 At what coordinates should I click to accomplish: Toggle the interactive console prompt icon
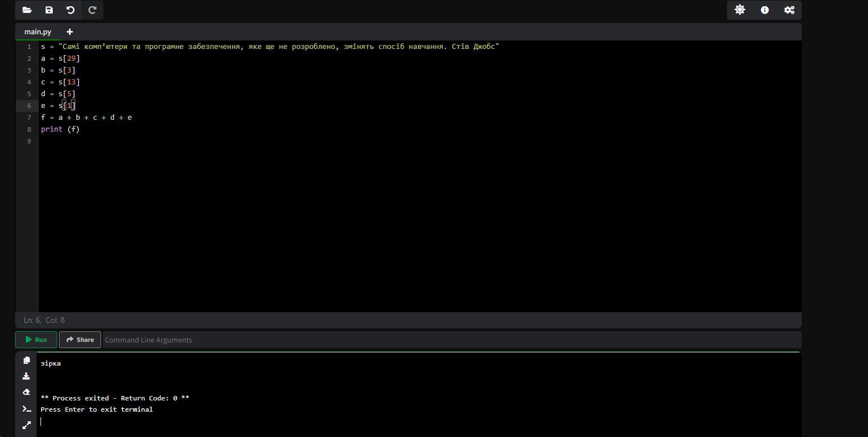click(x=26, y=409)
